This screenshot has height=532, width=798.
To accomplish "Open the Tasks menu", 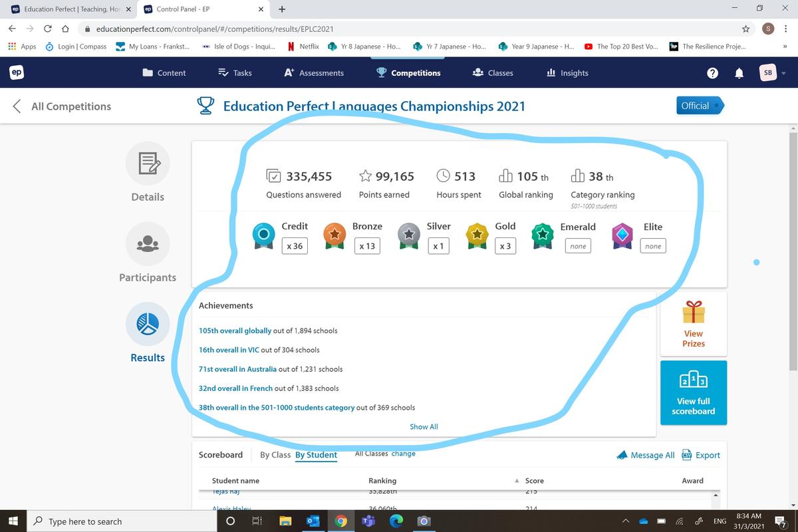I will (x=235, y=73).
